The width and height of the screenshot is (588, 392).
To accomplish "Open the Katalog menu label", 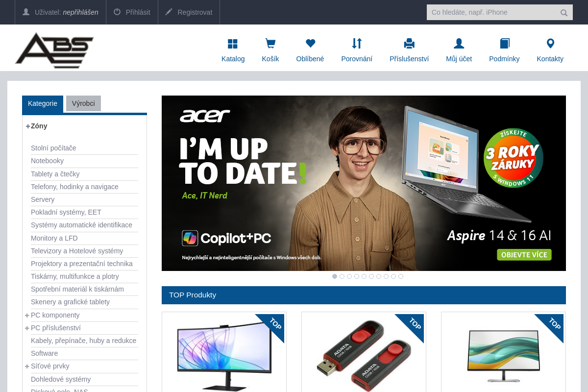I will click(233, 59).
